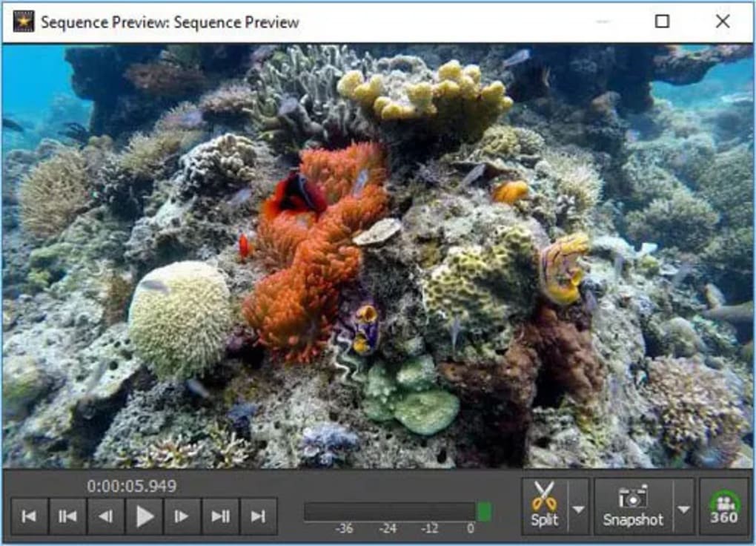Play the sequence preview
This screenshot has height=546, width=756.
[145, 516]
